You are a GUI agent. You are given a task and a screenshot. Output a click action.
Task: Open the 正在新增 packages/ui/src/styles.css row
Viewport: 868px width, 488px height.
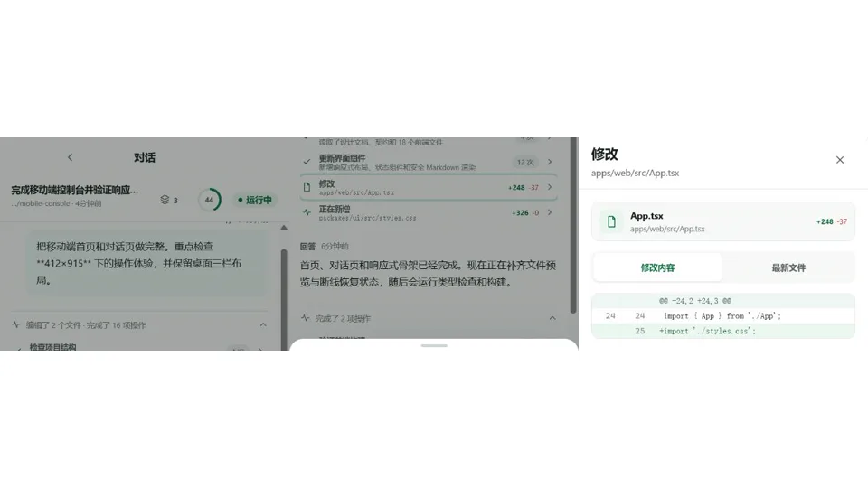click(429, 213)
